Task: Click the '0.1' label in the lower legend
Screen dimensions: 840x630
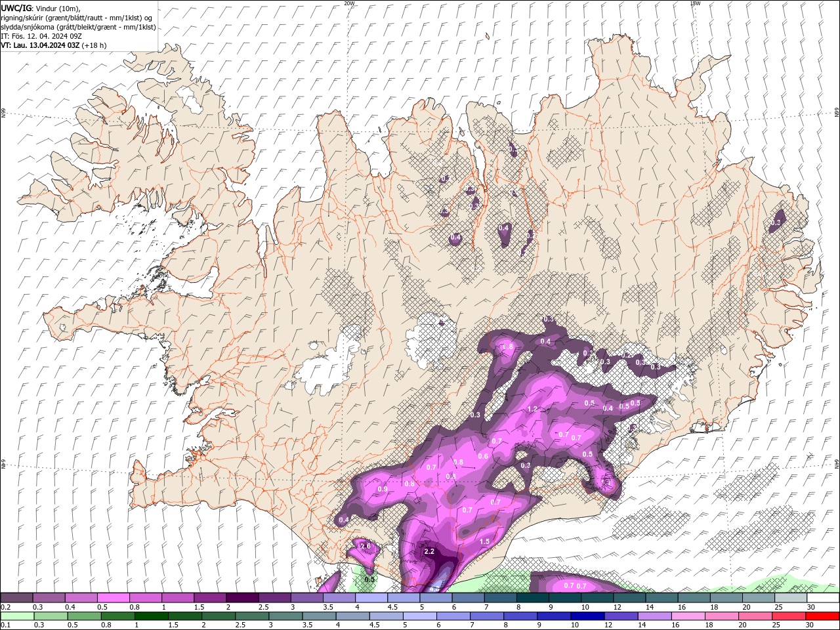Action: [x=6, y=625]
